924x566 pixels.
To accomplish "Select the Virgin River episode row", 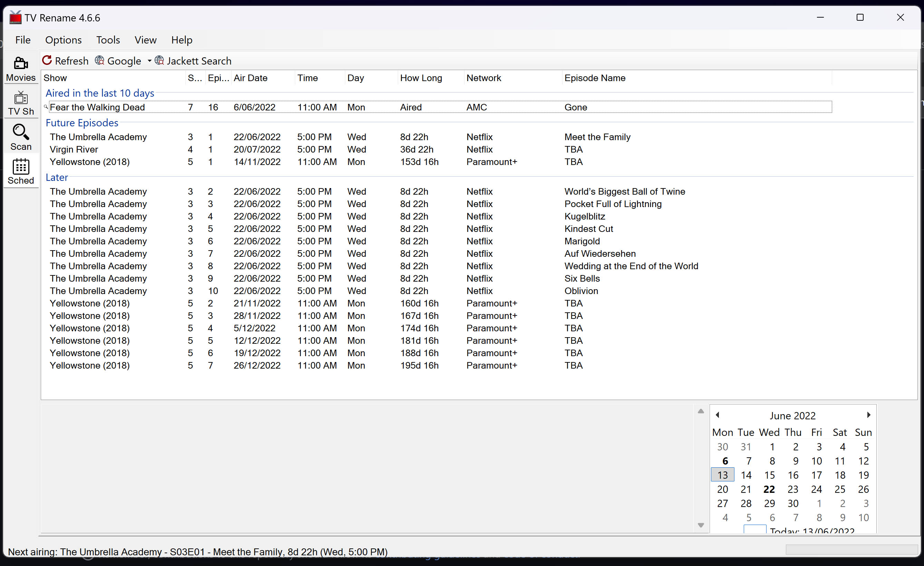I will click(74, 149).
